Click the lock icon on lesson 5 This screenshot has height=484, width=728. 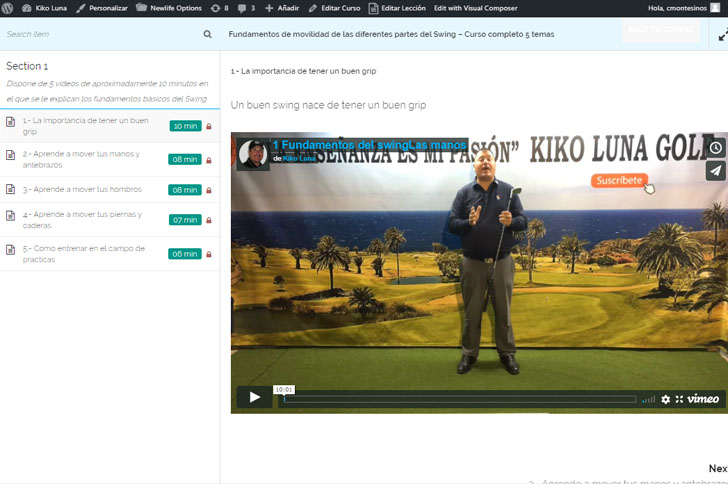tap(209, 254)
